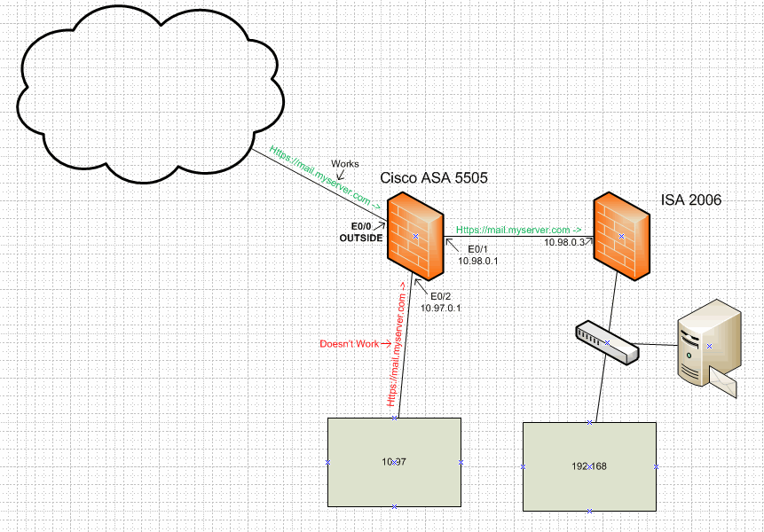
Task: Click the 10.98.0.3 address label
Action: [566, 241]
